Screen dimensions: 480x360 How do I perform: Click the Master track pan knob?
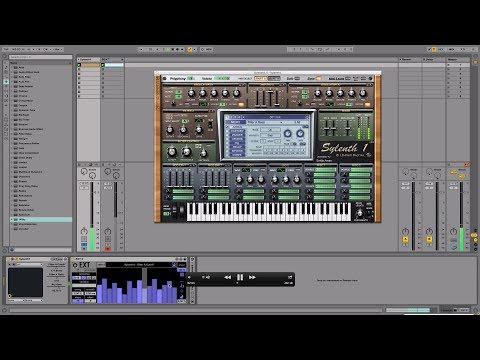click(453, 231)
